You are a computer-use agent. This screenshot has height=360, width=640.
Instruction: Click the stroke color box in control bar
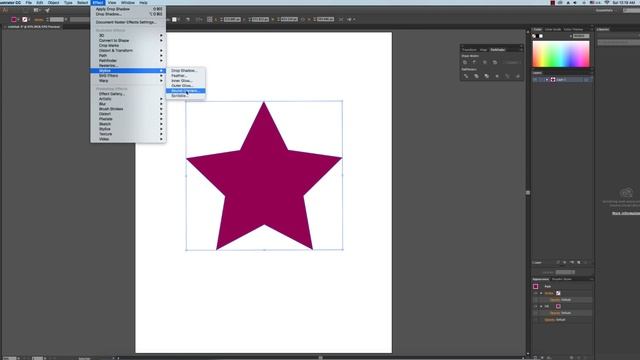coord(24,19)
